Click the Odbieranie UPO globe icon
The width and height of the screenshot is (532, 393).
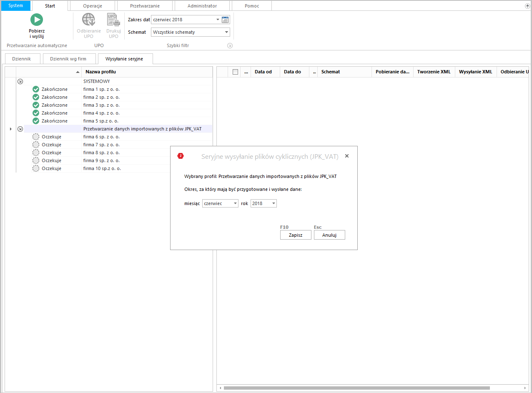coord(88,20)
